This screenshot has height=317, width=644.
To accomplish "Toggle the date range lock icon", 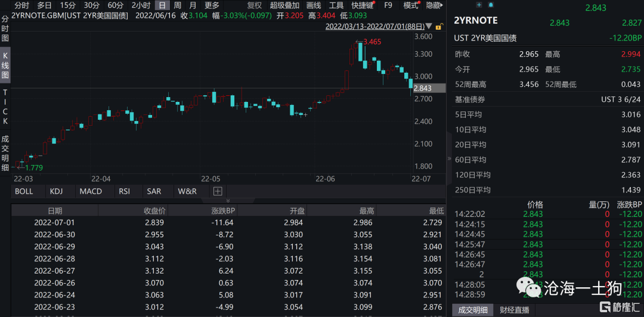I will coord(439,27).
